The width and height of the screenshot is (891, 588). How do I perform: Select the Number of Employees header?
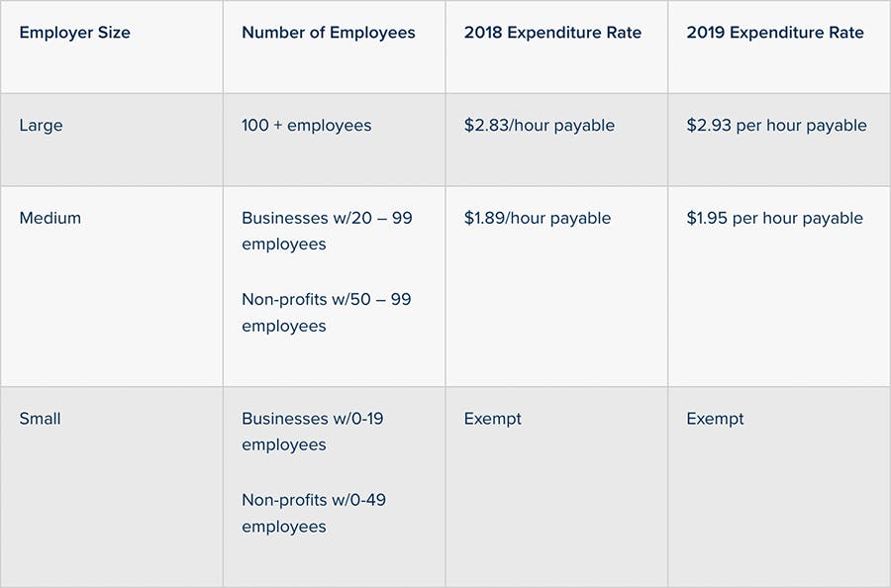point(329,33)
